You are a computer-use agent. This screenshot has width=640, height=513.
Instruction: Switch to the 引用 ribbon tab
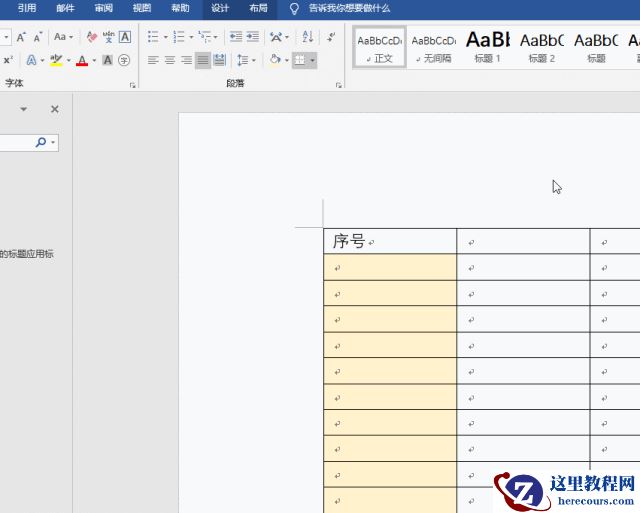tap(27, 8)
